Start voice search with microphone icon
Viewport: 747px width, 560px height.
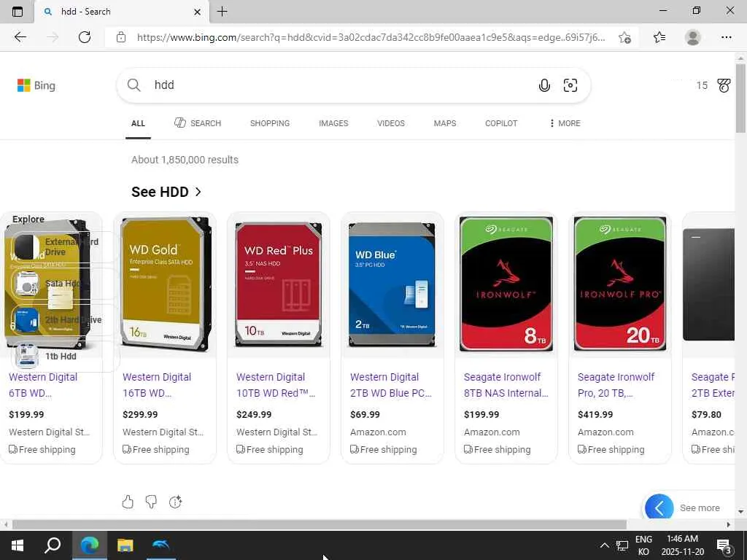[544, 85]
